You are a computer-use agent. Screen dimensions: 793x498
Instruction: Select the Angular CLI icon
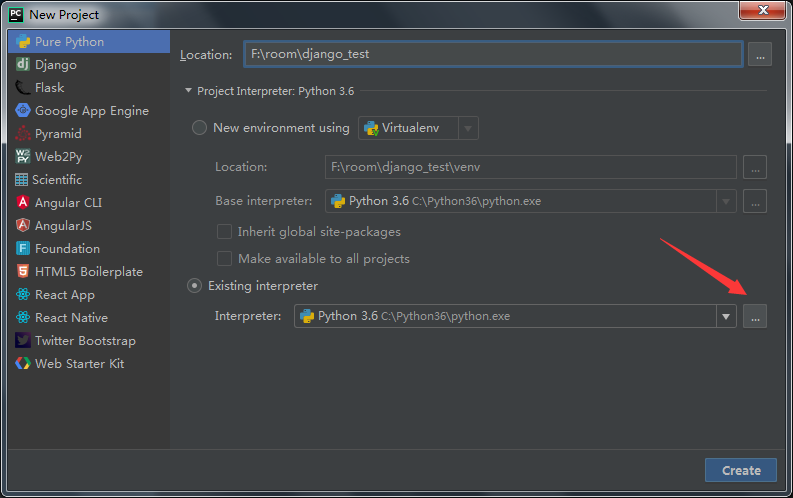(23, 202)
